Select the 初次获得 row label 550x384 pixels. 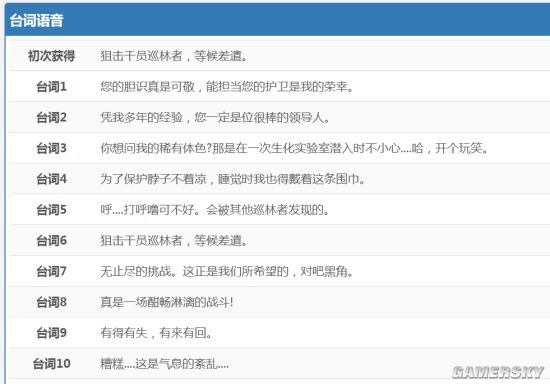point(51,56)
